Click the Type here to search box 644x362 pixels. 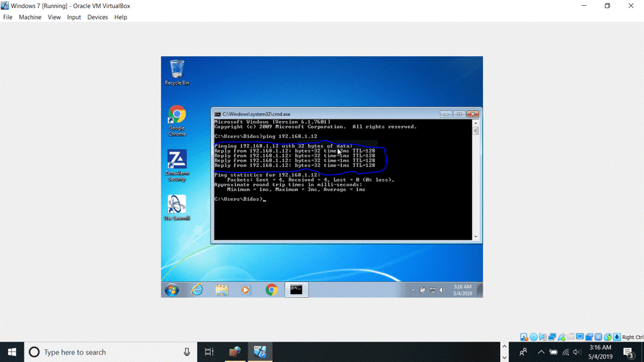tap(111, 352)
